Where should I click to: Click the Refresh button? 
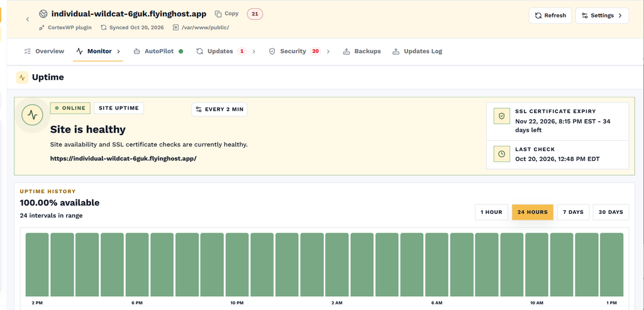[x=550, y=16]
